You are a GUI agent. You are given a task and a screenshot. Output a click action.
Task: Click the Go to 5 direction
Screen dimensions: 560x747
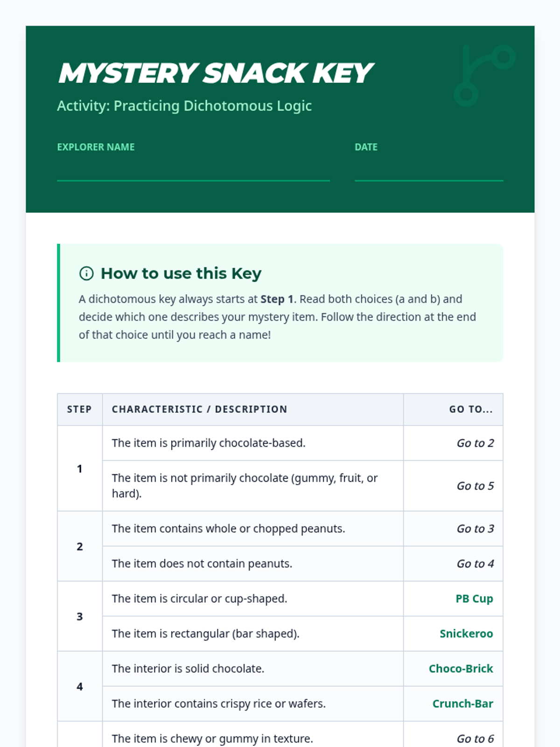pyautogui.click(x=475, y=486)
